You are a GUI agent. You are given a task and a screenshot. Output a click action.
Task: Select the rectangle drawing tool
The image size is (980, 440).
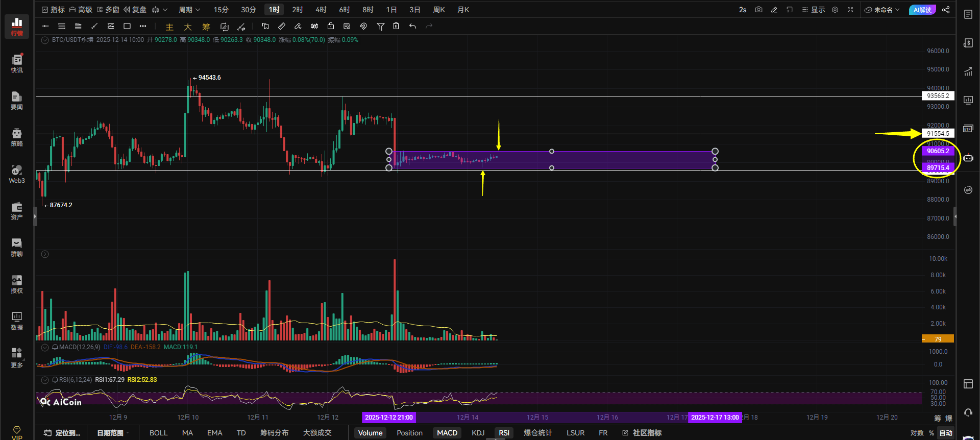click(127, 26)
